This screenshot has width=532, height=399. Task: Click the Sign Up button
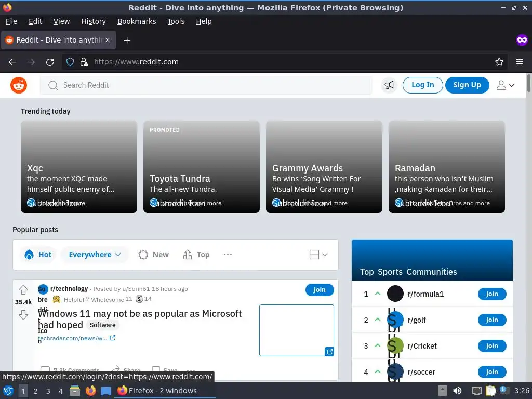coord(467,85)
